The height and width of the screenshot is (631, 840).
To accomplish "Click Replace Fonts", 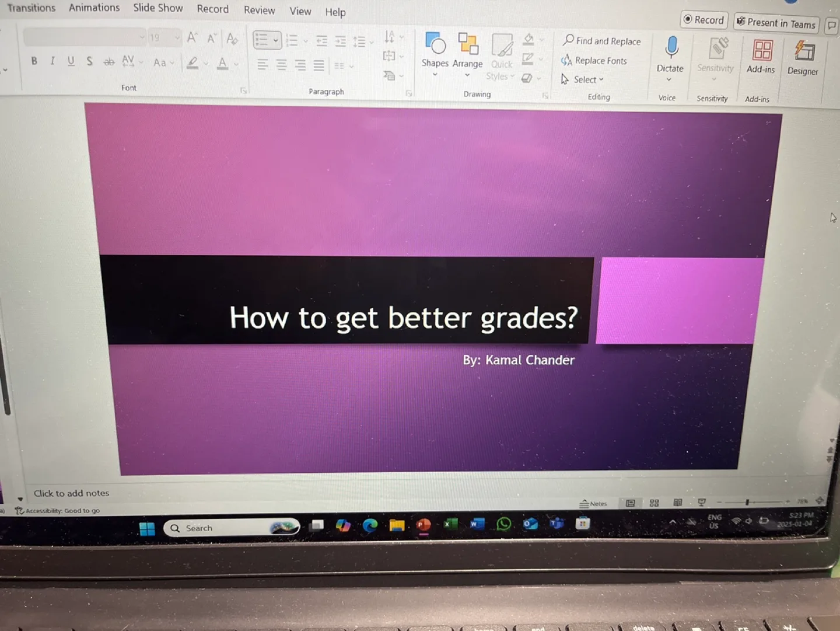I will coord(594,60).
